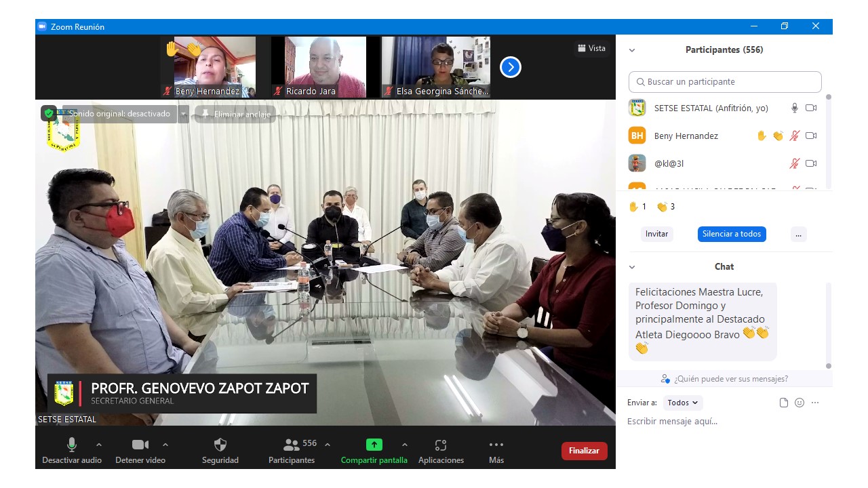Open the Vista layout menu
This screenshot has width=868, height=488.
click(591, 48)
